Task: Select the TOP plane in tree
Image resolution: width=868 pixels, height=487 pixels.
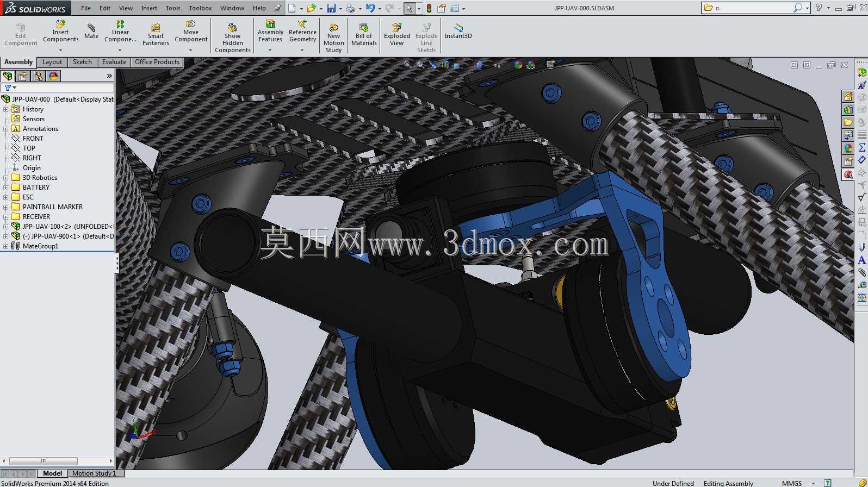Action: 23,148
